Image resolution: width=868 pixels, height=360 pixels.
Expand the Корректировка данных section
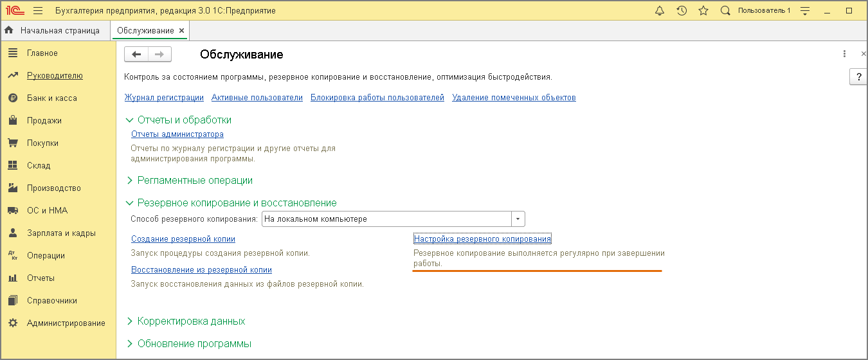pos(130,321)
